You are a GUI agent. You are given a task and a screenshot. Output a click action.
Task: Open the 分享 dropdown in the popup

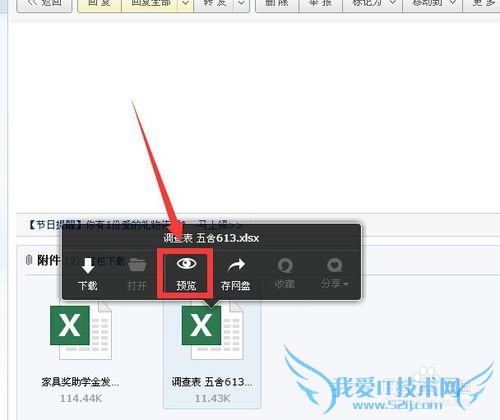coord(334,274)
